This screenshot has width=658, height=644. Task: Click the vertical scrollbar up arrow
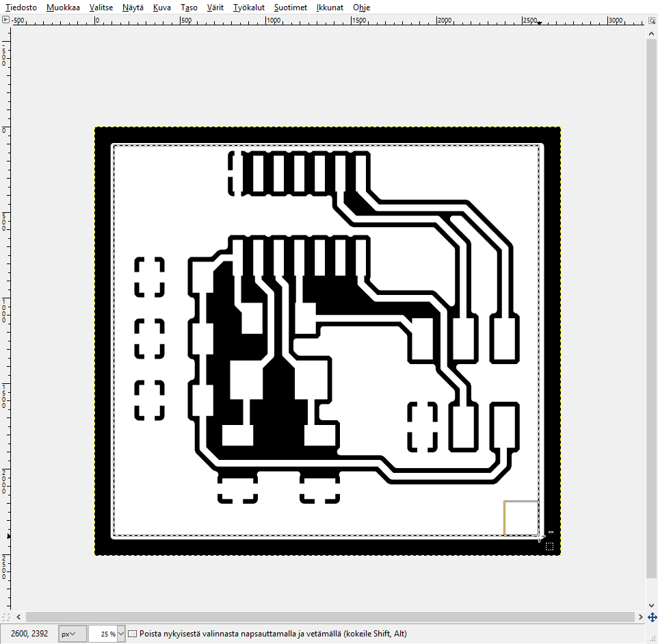pyautogui.click(x=651, y=33)
